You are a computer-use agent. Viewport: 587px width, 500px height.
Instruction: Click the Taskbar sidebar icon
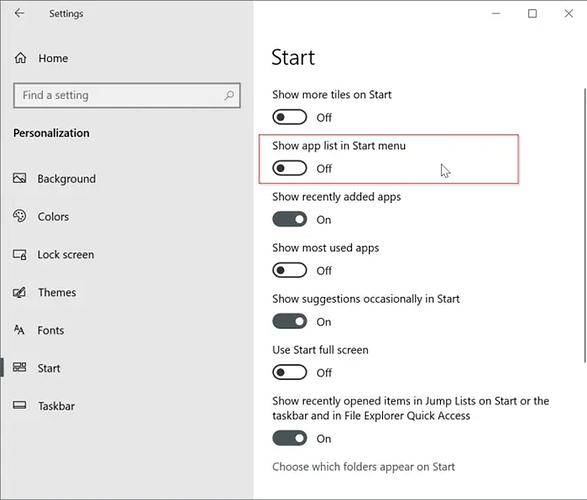tap(19, 405)
